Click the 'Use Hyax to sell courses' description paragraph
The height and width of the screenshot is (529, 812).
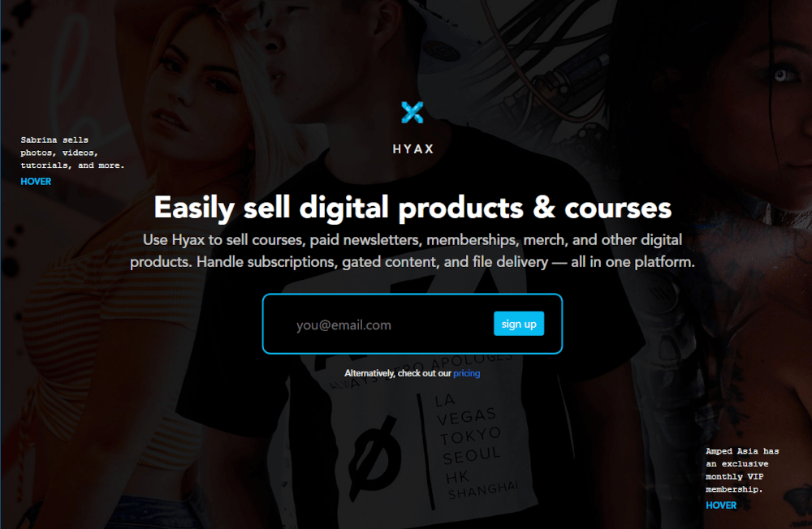(x=412, y=251)
